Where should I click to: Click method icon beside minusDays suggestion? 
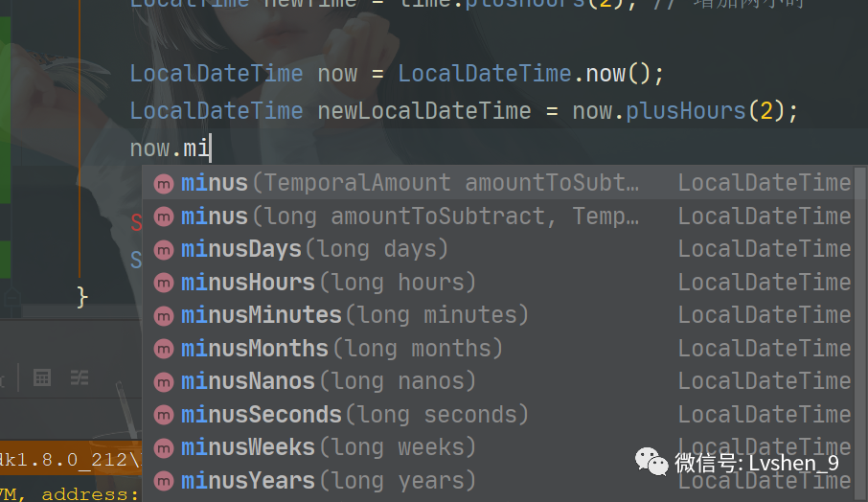pyautogui.click(x=164, y=249)
